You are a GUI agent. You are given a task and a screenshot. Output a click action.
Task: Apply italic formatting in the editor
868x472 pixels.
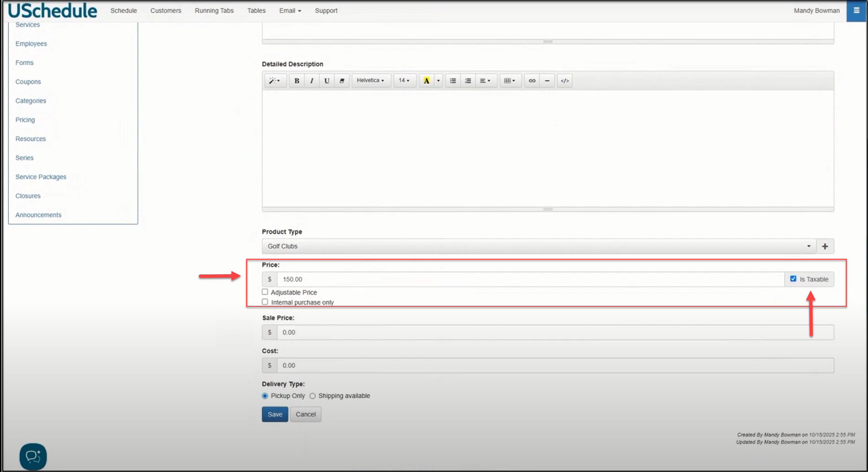(312, 81)
